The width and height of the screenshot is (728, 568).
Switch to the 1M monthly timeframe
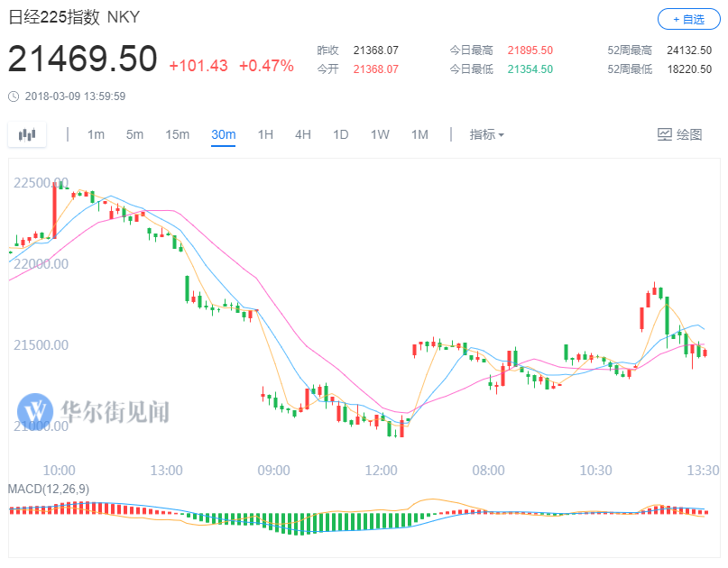point(419,134)
